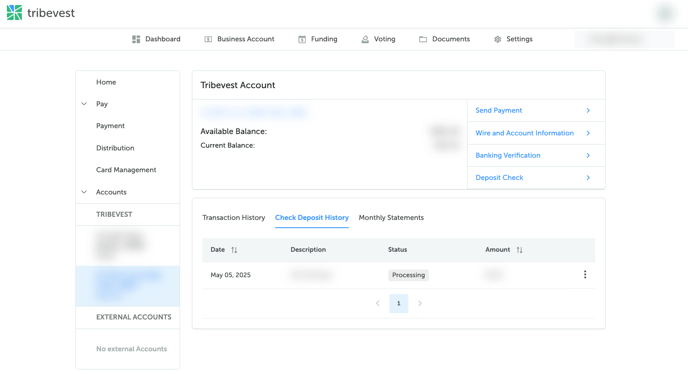Image resolution: width=688 pixels, height=374 pixels.
Task: Click the tribevest logo icon
Action: click(14, 13)
